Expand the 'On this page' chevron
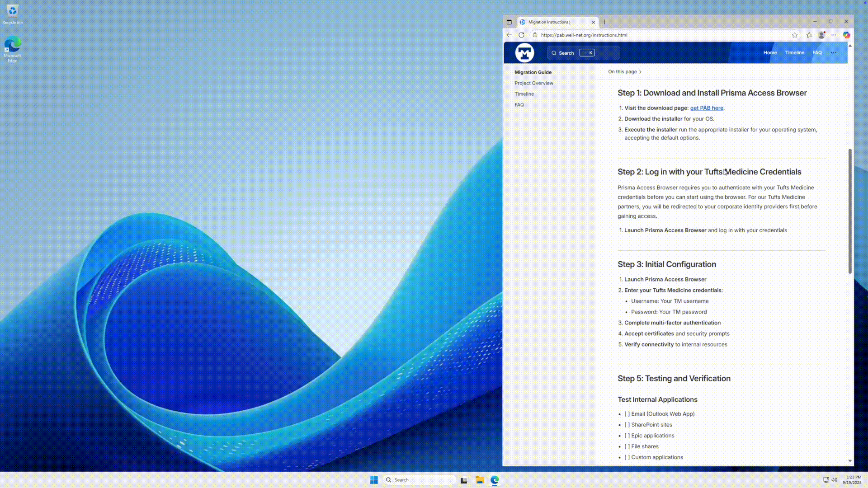The image size is (868, 488). click(x=640, y=72)
